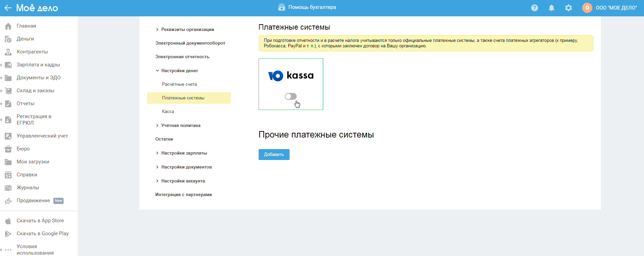Click the YooKassa logo
The image size is (644, 256).
(291, 76)
